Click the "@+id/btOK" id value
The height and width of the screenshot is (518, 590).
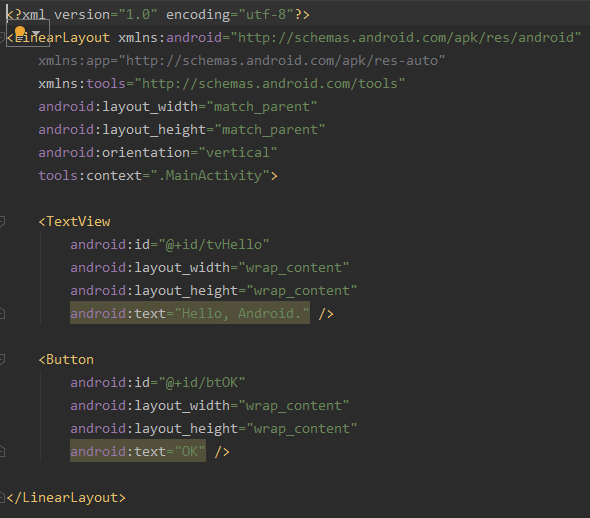(x=202, y=383)
